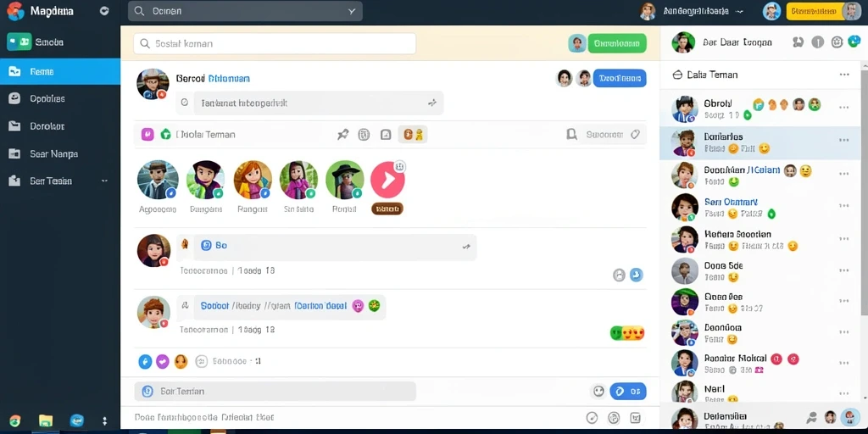This screenshot has height=434, width=868.
Task: Select the Donlarles conversation in the friend list
Action: [760, 142]
